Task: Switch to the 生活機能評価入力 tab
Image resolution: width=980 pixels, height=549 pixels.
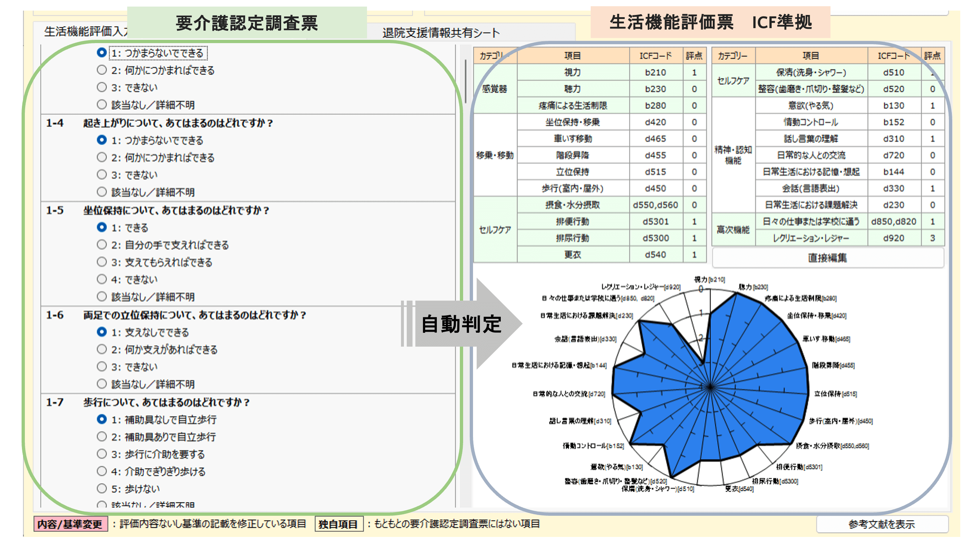Action: (86, 31)
